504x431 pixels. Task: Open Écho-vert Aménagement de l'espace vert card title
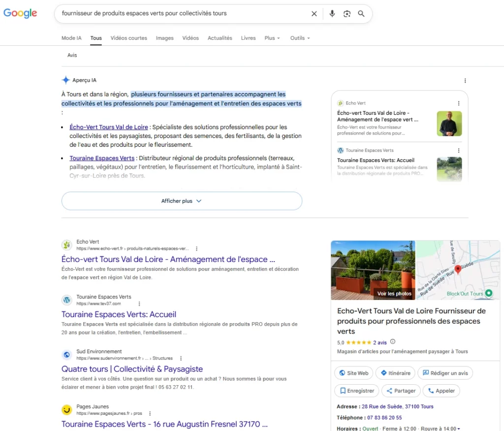tap(378, 116)
